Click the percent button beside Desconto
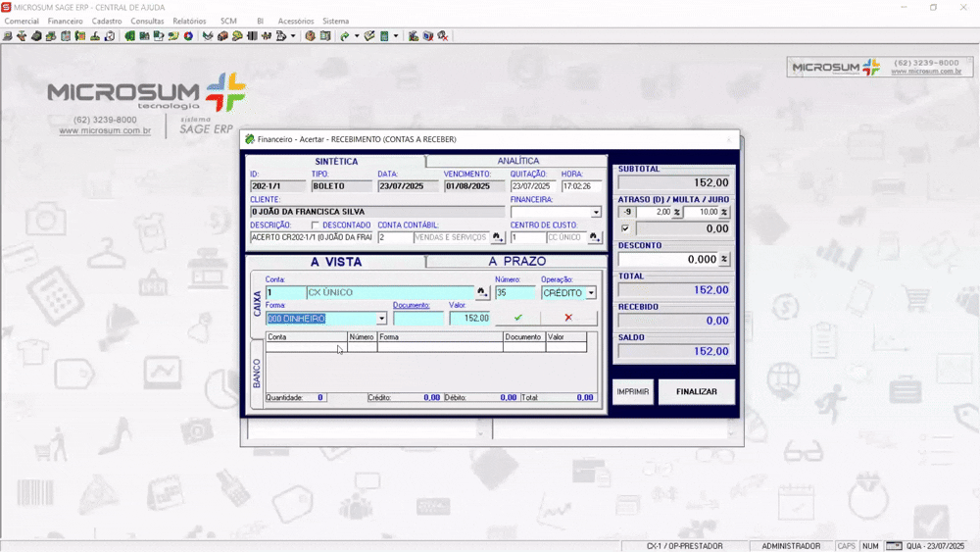Screen dimensions: 980x552 pyautogui.click(x=724, y=259)
